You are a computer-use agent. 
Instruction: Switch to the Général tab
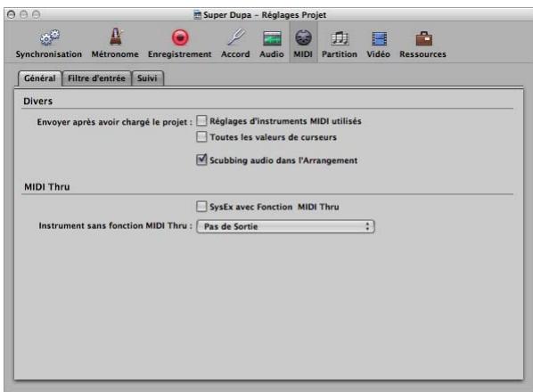click(40, 78)
